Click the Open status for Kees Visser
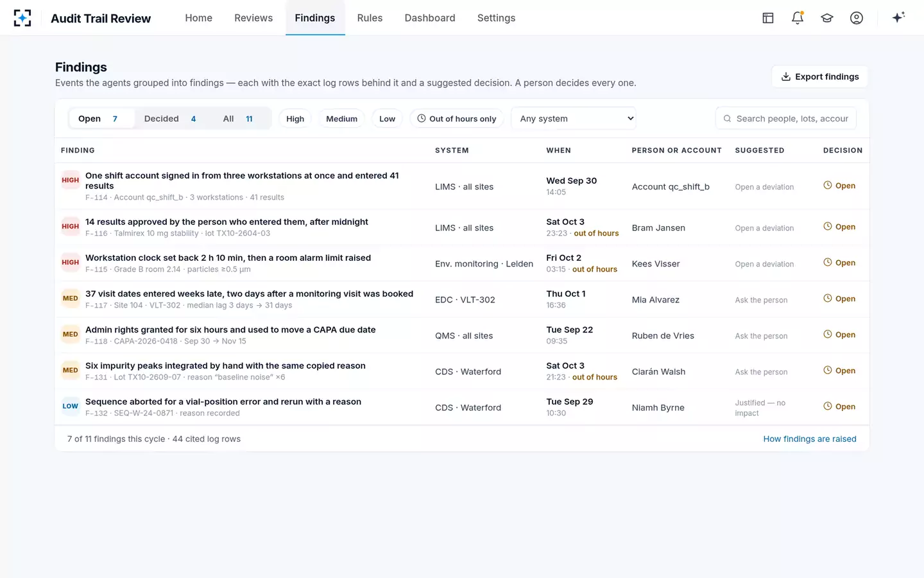The width and height of the screenshot is (924, 578). click(x=839, y=263)
